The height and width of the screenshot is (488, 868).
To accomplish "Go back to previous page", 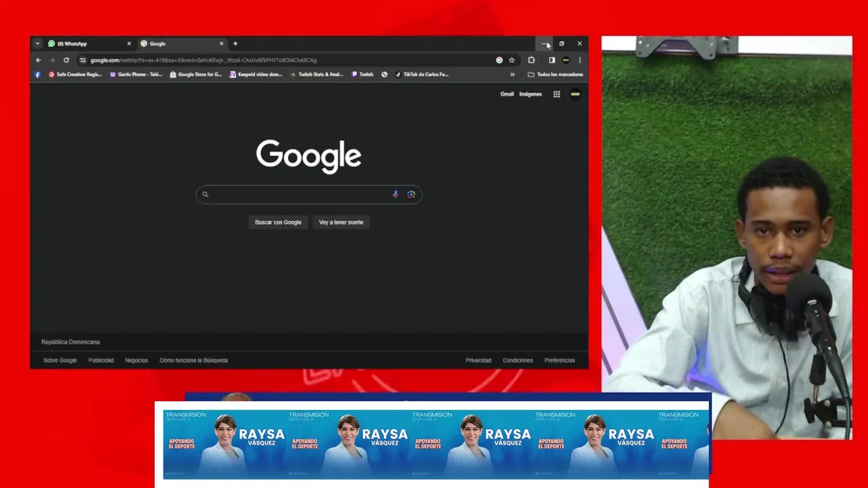I will tap(38, 60).
